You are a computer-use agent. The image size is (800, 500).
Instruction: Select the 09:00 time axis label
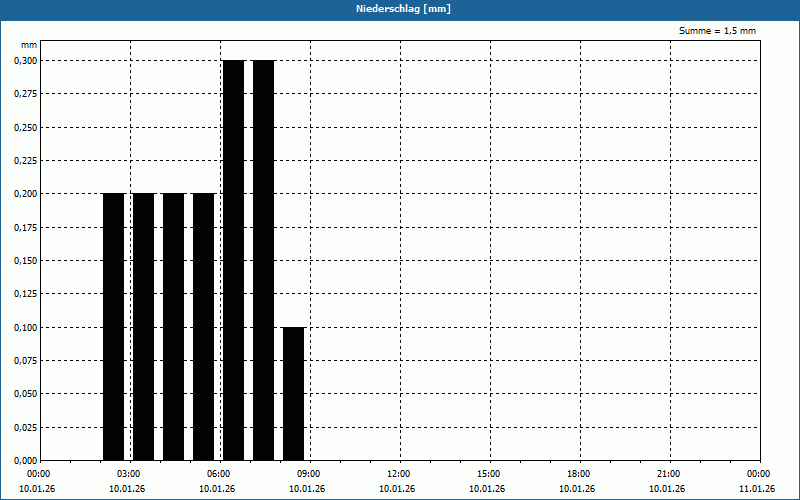(x=308, y=474)
